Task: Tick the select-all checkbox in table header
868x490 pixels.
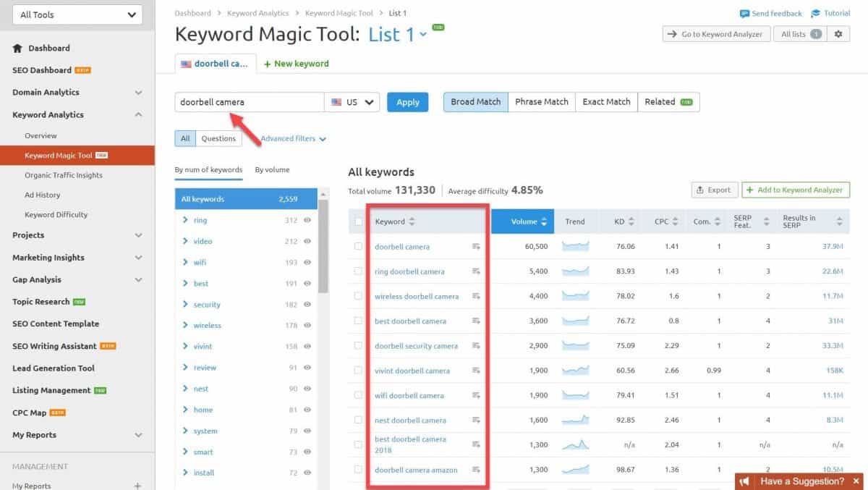Action: click(x=358, y=221)
